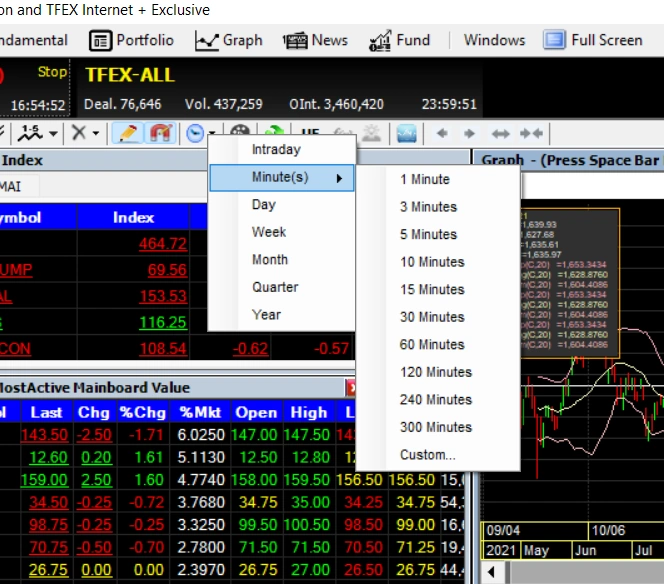
Task: Click last price 159.00
Action: click(x=44, y=480)
